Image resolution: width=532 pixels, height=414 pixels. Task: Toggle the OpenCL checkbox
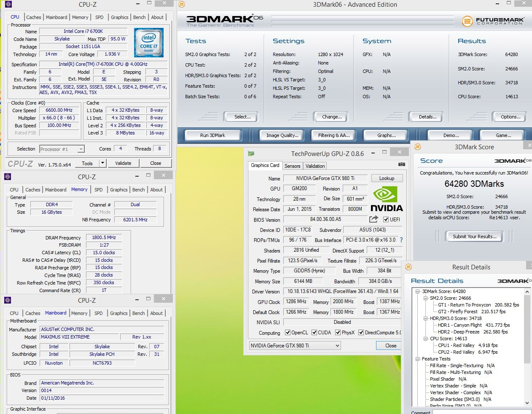pos(287,333)
